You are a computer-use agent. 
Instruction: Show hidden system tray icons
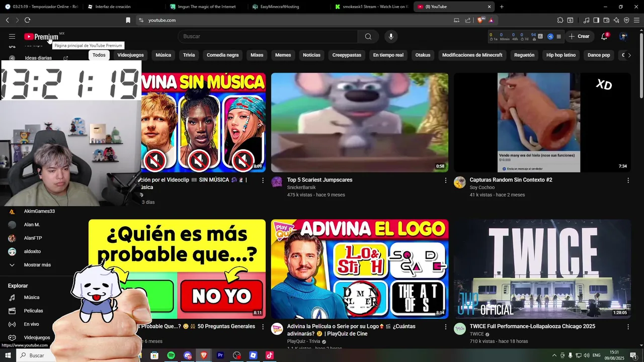point(554,355)
